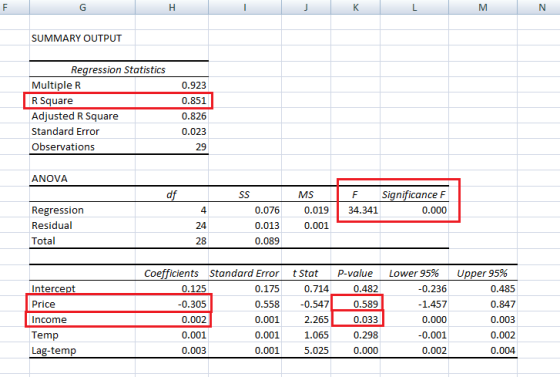This screenshot has height=377, width=560.
Task: Select the Lag-temp row label
Action: [54, 351]
